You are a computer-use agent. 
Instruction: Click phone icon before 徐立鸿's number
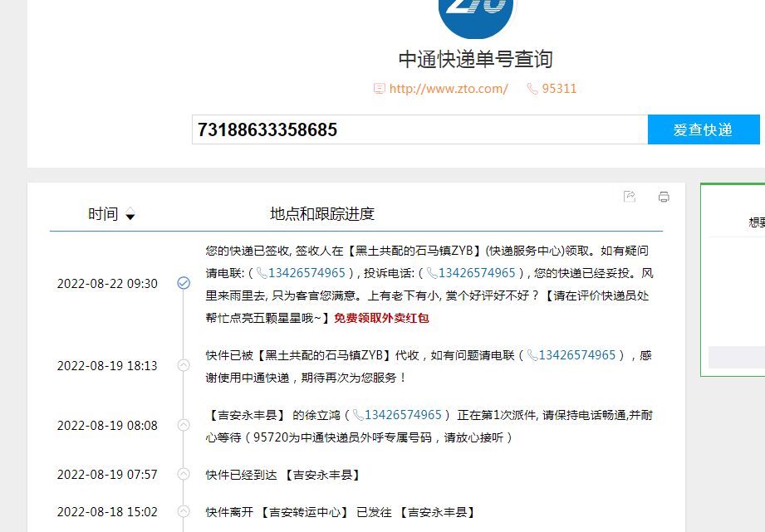pyautogui.click(x=359, y=415)
